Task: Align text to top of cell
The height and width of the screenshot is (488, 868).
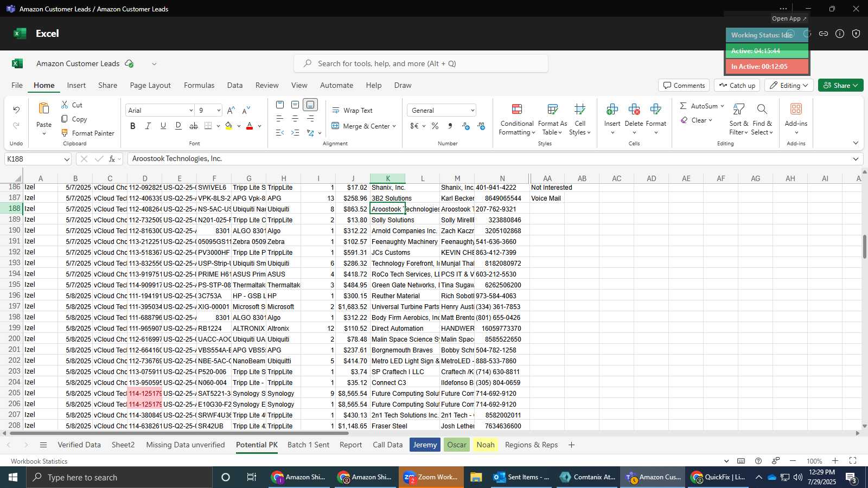Action: point(280,105)
